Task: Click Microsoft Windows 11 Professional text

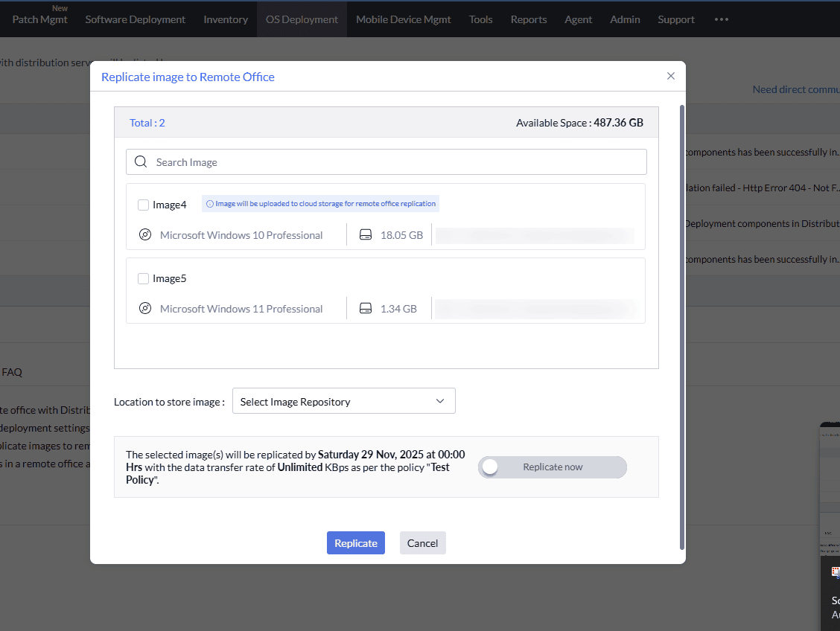Action: click(x=241, y=309)
